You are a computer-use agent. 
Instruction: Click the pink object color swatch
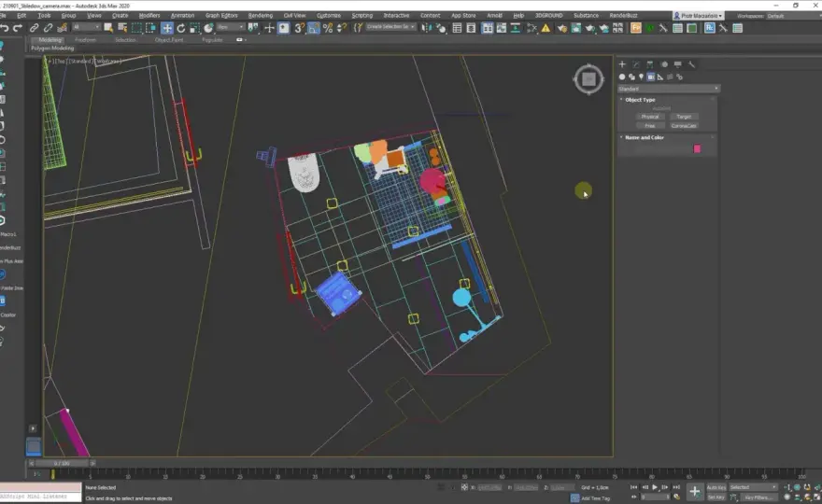[697, 148]
